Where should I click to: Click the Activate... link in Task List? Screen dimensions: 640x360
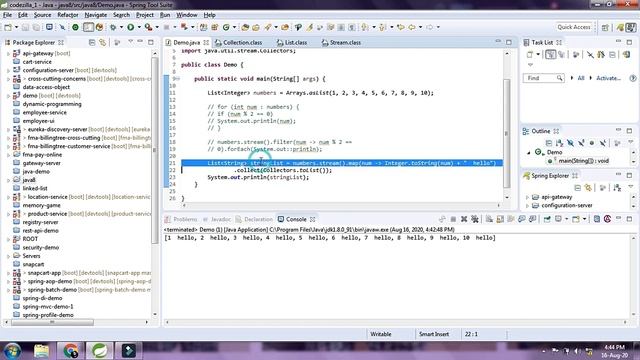point(608,78)
